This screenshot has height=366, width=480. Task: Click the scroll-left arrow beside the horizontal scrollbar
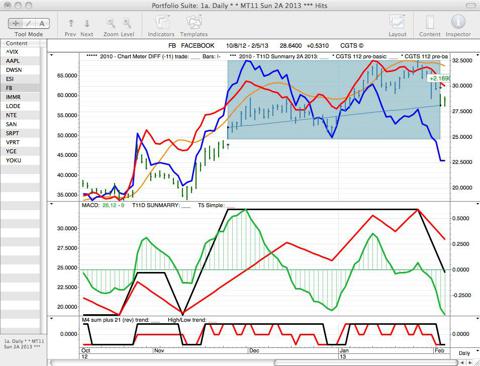(x=463, y=363)
